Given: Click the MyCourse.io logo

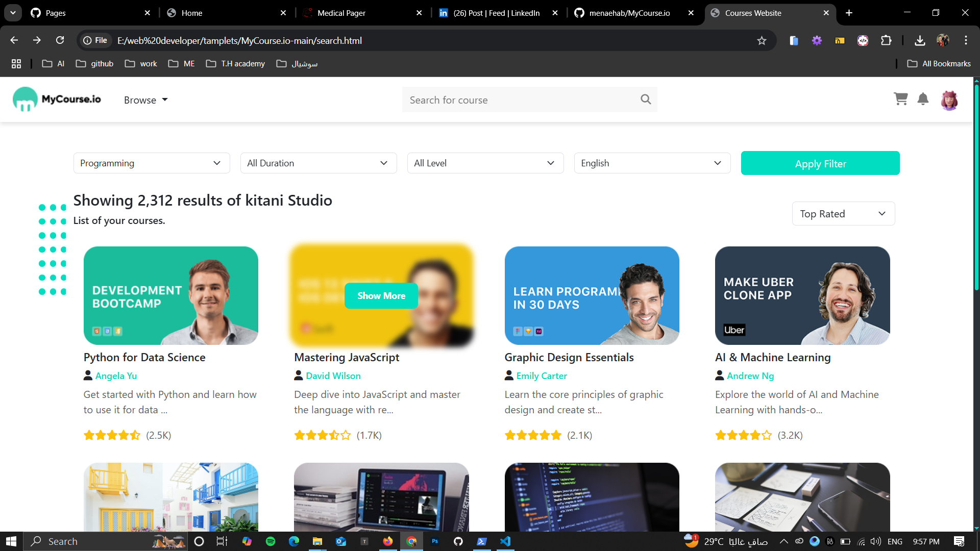Looking at the screenshot, I should pyautogui.click(x=57, y=99).
